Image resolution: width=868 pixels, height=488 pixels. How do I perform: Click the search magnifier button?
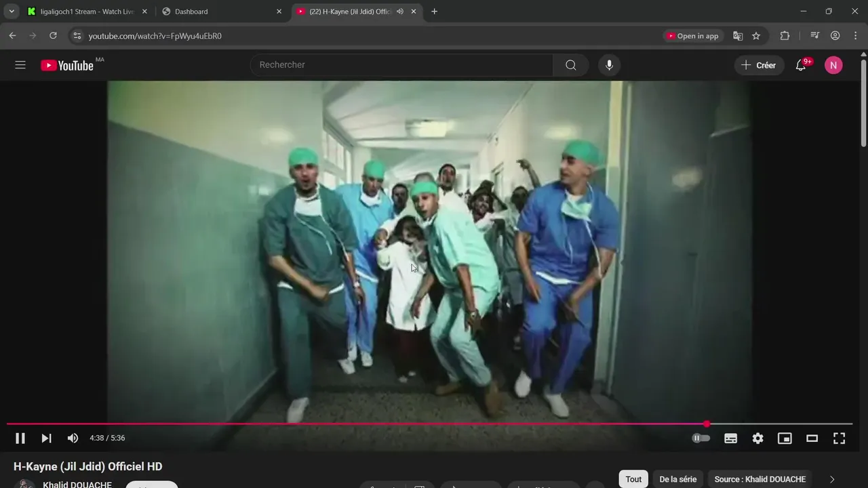(x=571, y=65)
